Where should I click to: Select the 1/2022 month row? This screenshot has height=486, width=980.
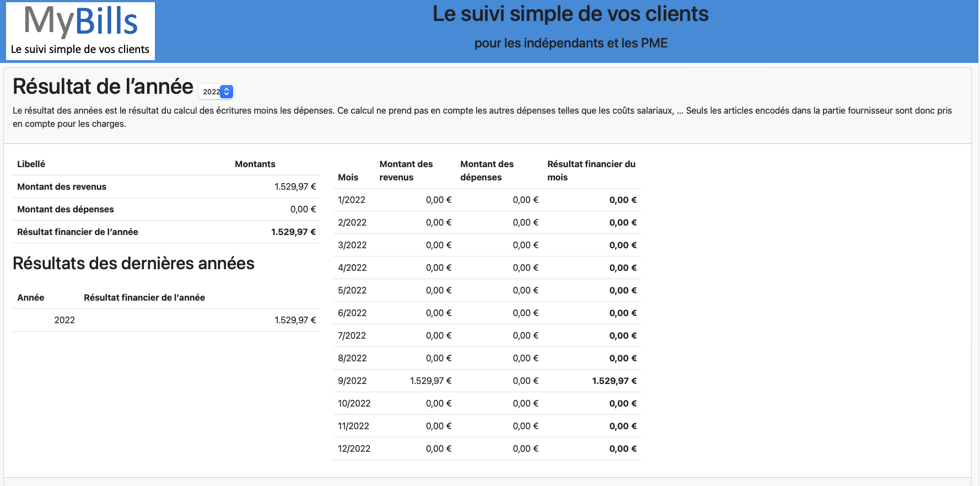[x=352, y=200]
